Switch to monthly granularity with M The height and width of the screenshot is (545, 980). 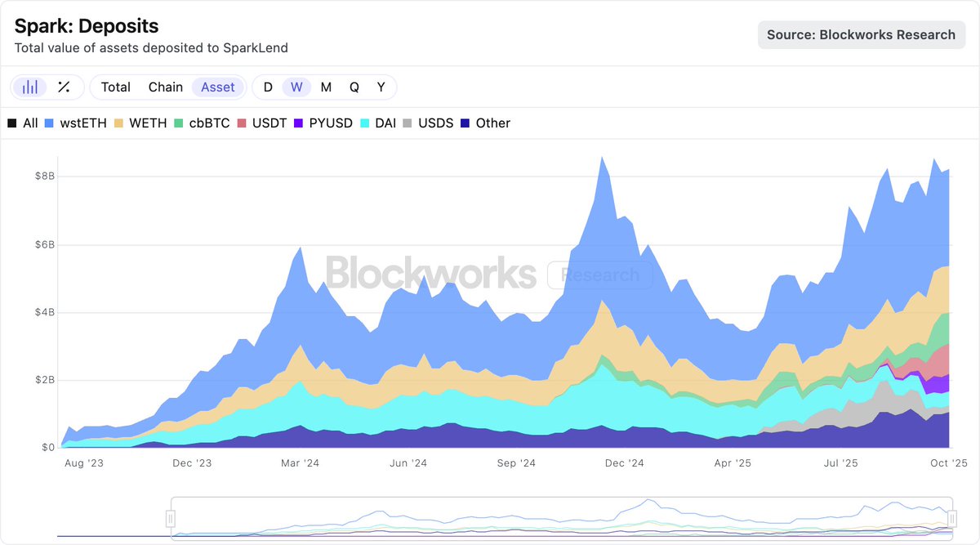coord(325,86)
